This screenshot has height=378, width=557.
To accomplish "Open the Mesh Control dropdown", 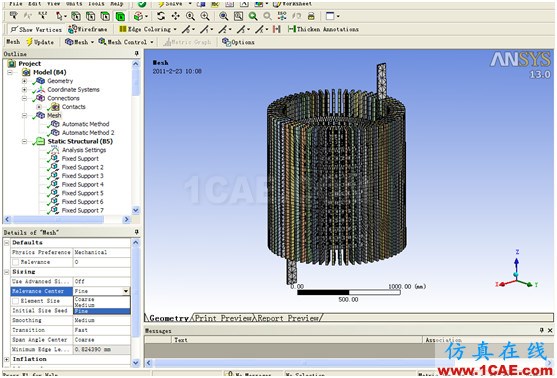I will point(126,42).
